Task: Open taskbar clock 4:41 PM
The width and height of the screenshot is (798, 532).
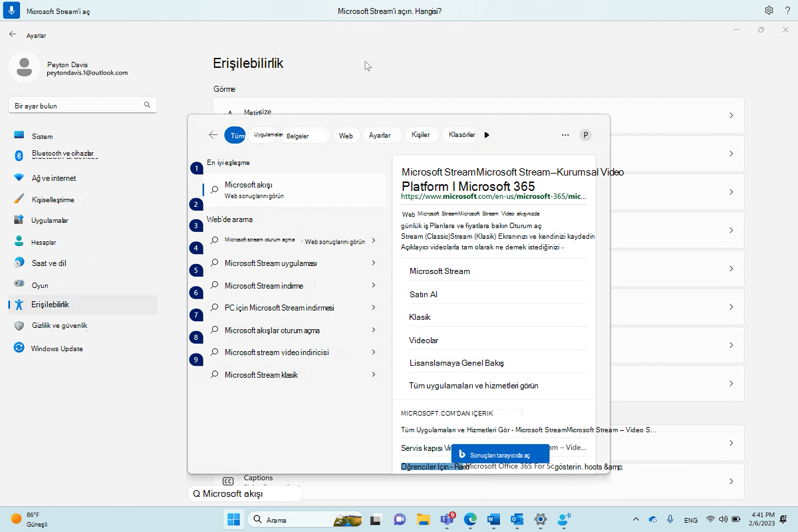Action: pyautogui.click(x=761, y=519)
